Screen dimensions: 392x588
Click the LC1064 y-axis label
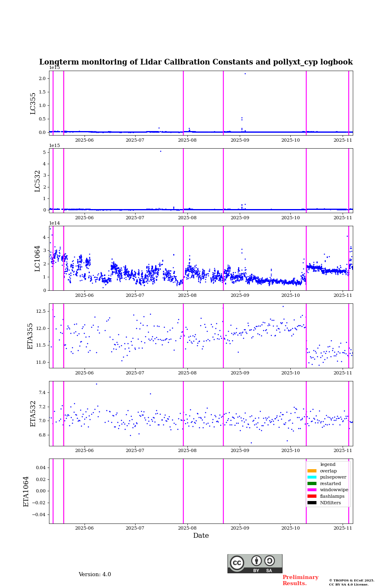click(38, 258)
